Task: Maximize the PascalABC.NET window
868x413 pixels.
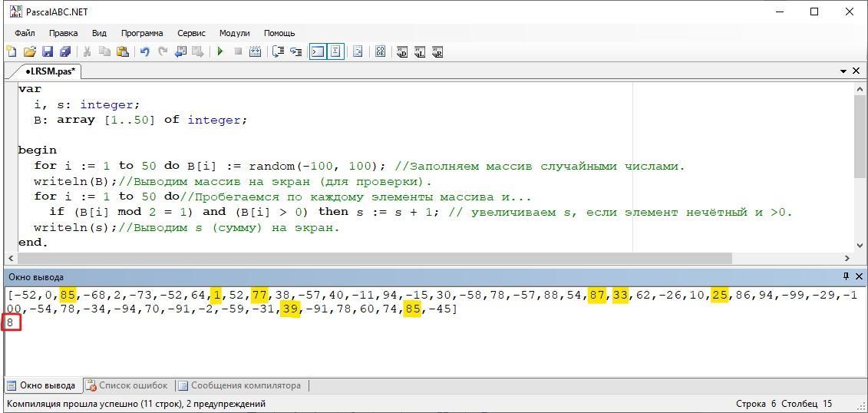Action: (814, 12)
